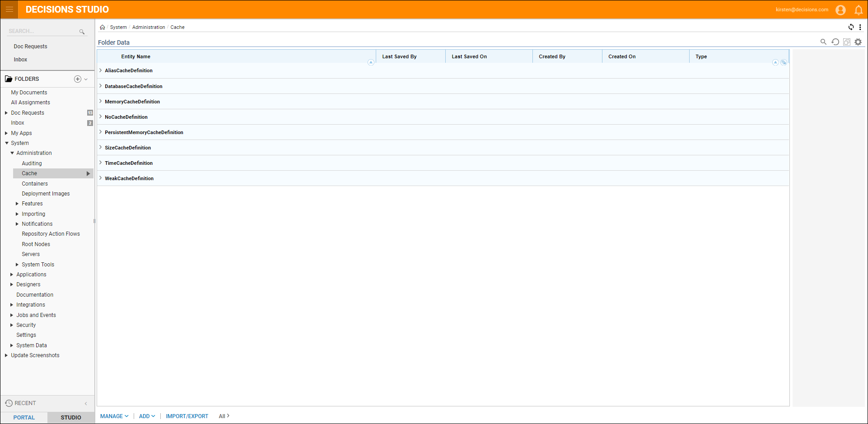Reload Folder Data report
This screenshot has height=424, width=868.
(835, 42)
